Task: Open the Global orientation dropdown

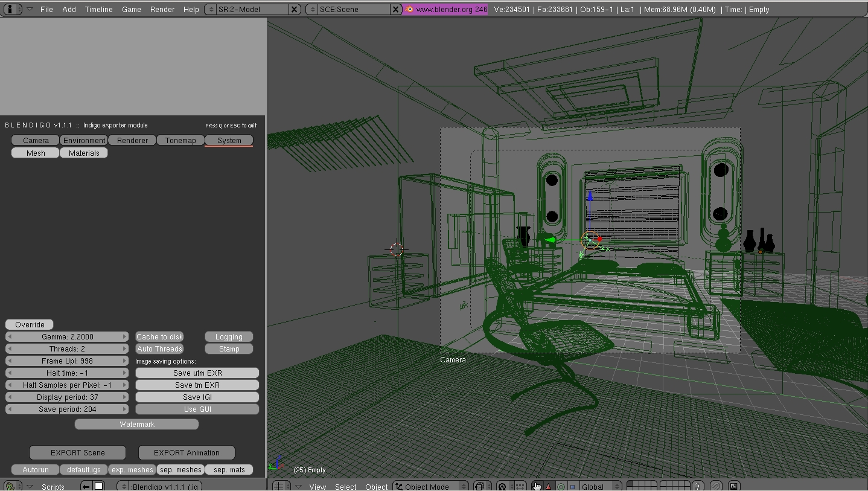Action: [x=601, y=486]
